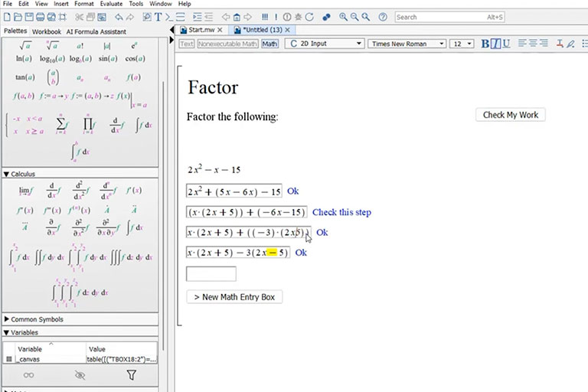Click the empty math entry box
Screen dimensions: 588x392
(211, 273)
